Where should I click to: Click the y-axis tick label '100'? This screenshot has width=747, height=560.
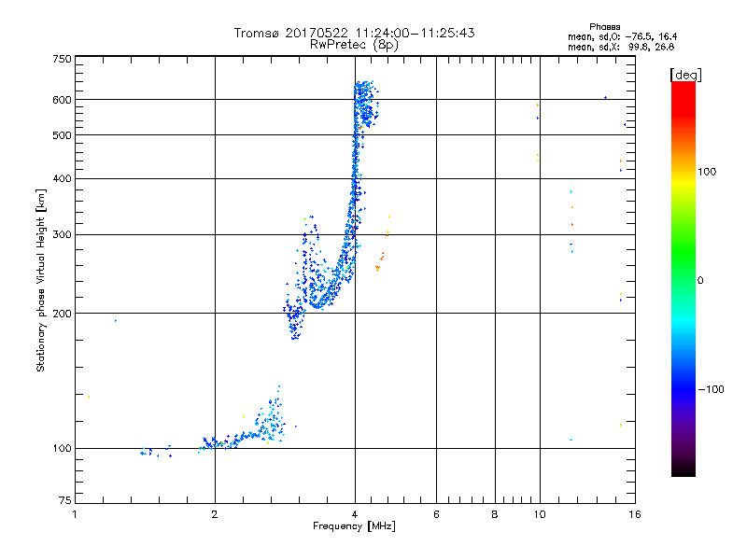pos(62,448)
